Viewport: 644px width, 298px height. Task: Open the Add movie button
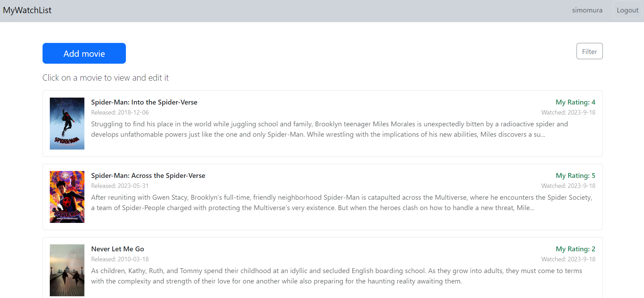84,53
